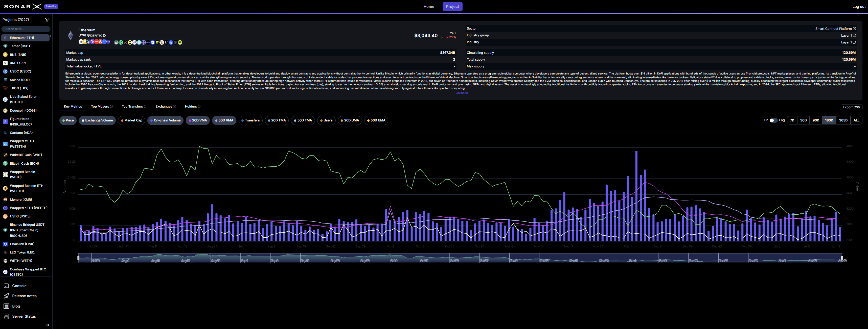
Task: Click the Export CSV button
Action: [x=851, y=107]
